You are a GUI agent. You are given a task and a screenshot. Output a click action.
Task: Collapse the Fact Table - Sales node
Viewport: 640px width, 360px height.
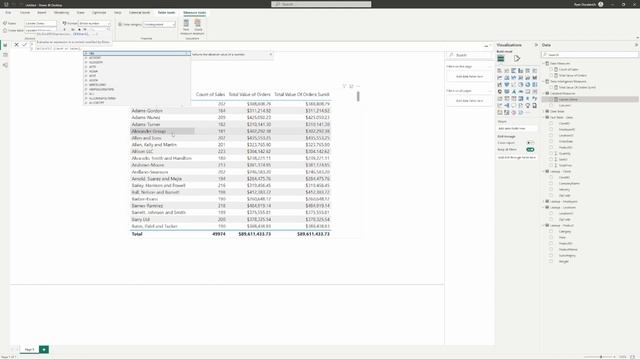544,117
